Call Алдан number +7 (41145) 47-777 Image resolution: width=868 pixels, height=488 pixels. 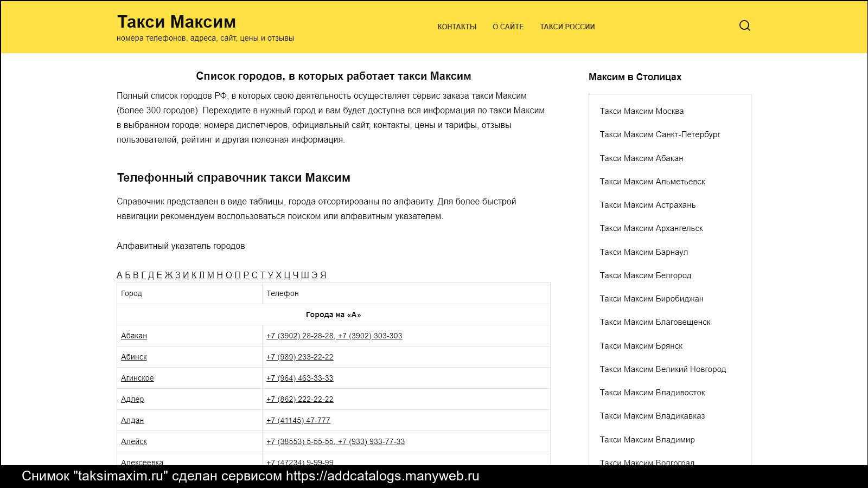[298, 420]
